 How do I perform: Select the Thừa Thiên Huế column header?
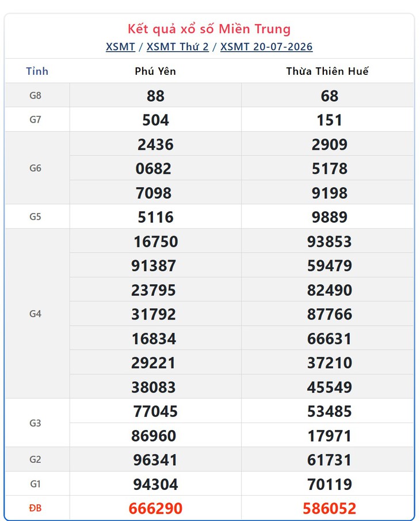[327, 71]
